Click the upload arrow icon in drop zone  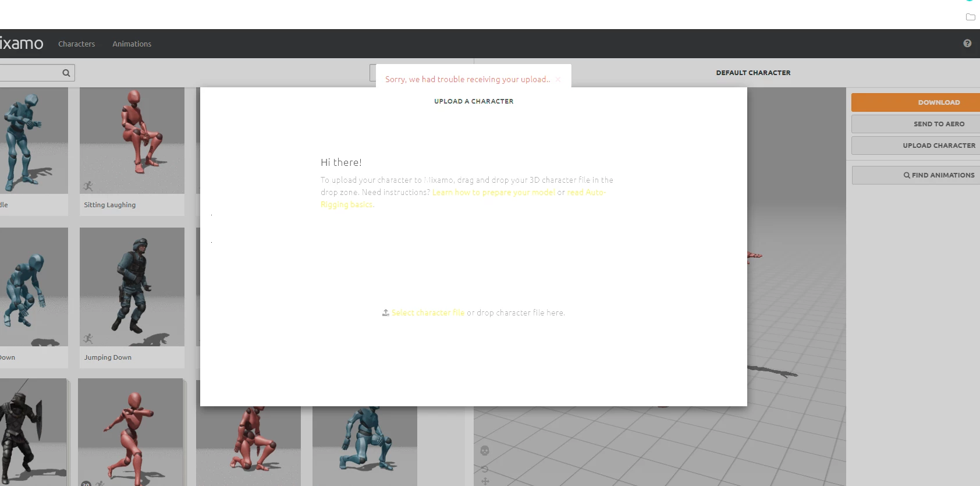pyautogui.click(x=385, y=313)
